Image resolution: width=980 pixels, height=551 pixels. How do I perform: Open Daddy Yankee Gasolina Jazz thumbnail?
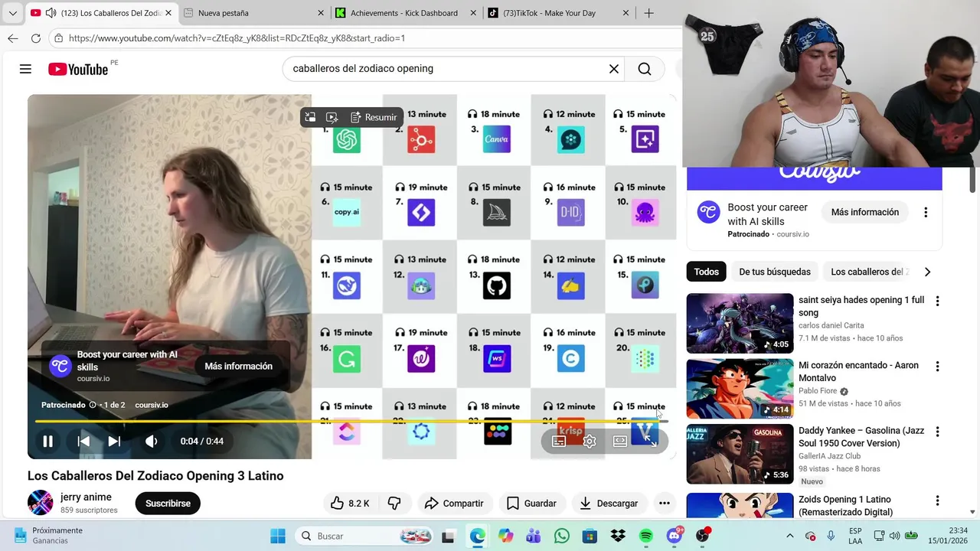click(x=740, y=454)
